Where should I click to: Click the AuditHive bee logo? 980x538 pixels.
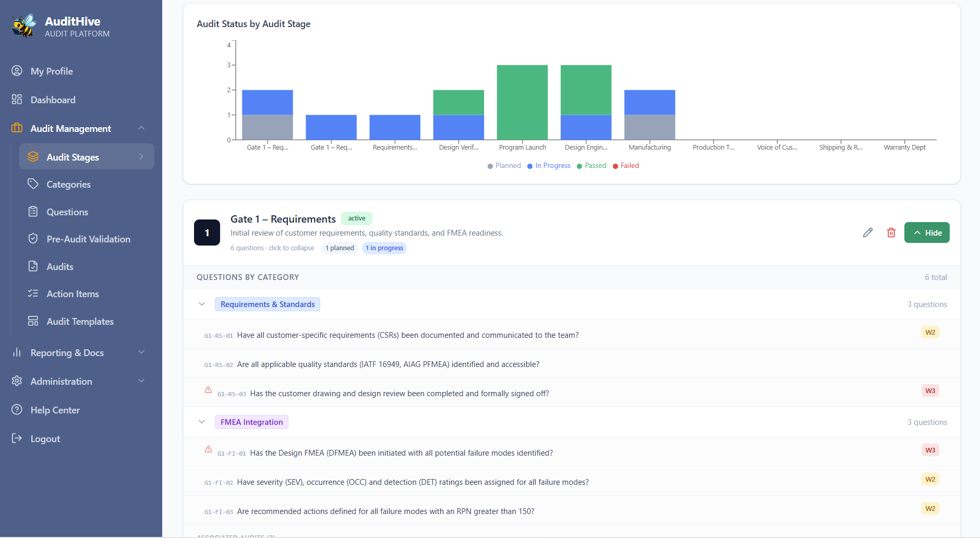point(24,26)
